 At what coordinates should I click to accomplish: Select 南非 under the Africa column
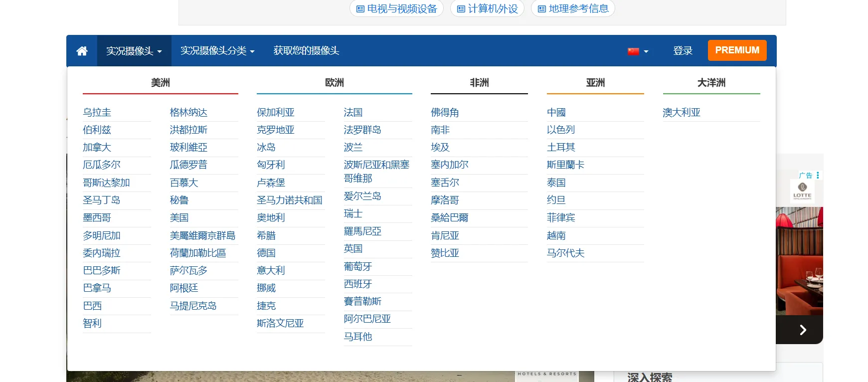coord(440,130)
